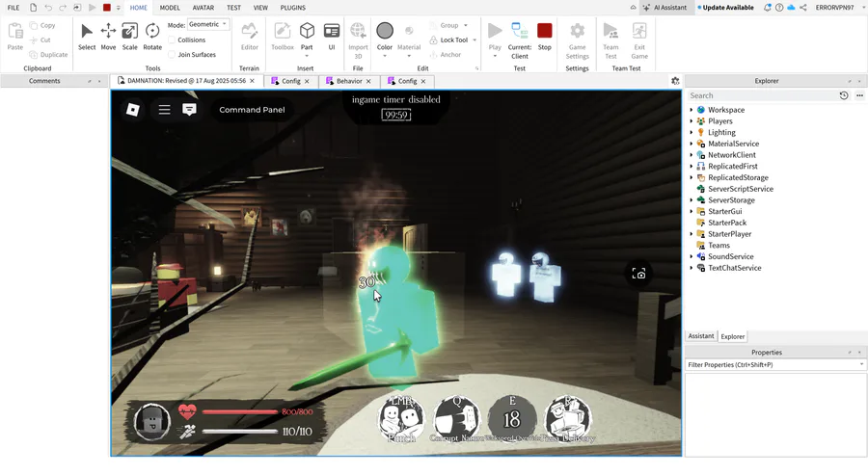Open help question mark icon

(779, 7)
